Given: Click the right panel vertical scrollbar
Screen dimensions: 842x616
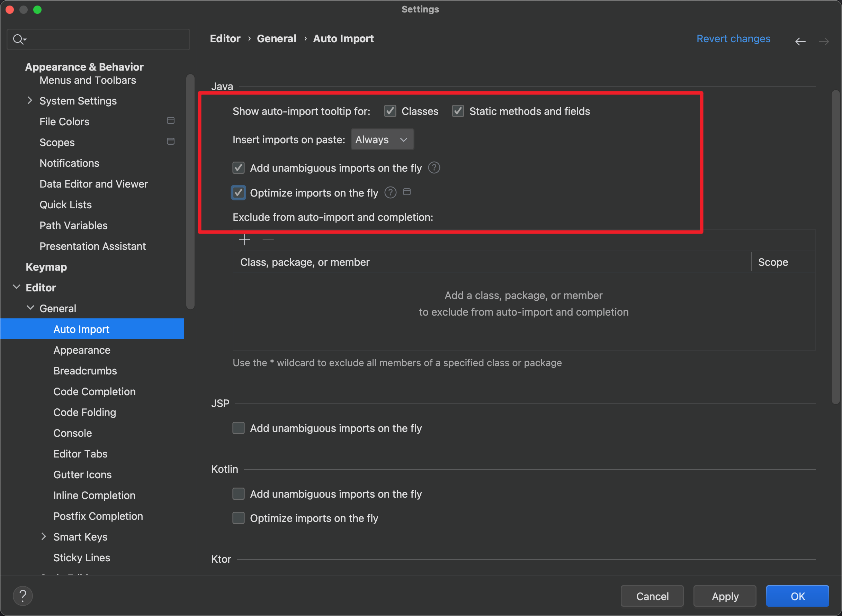Looking at the screenshot, I should point(835,246).
